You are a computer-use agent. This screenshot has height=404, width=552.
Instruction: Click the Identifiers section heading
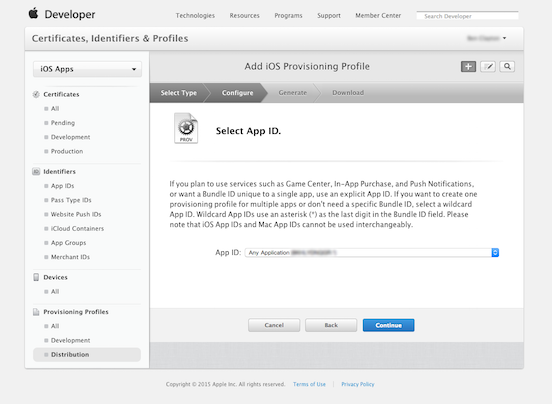click(x=59, y=172)
